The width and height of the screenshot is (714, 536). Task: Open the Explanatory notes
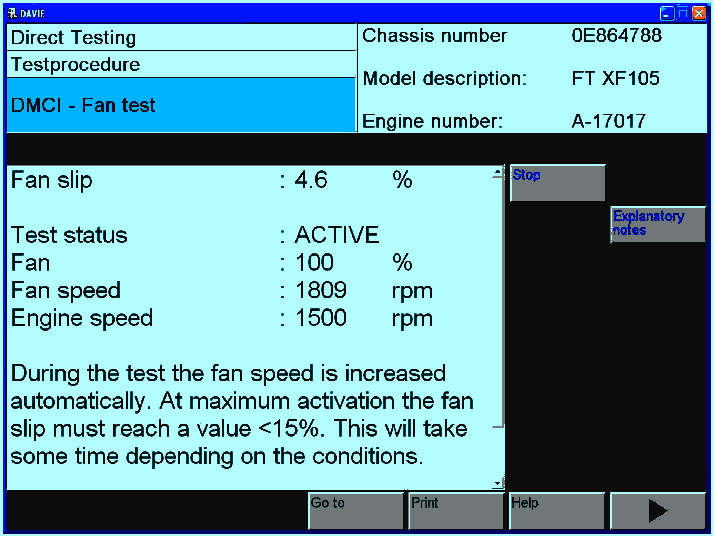pos(657,224)
